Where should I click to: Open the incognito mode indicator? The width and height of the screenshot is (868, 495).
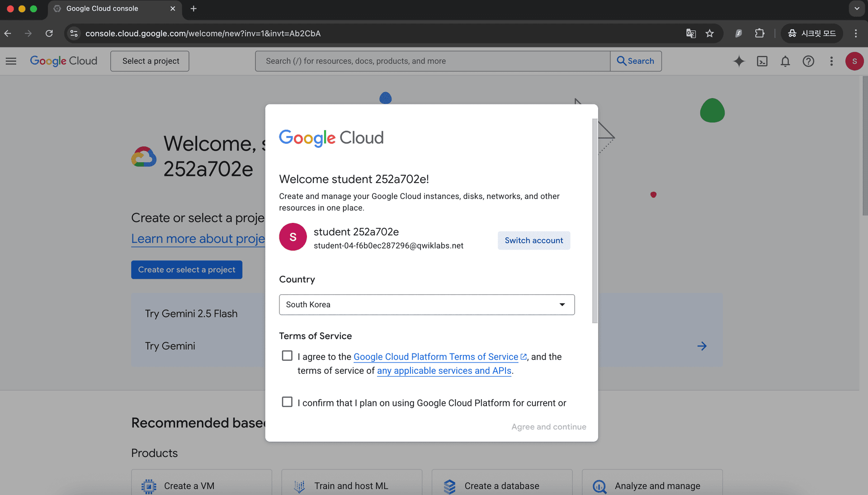812,33
